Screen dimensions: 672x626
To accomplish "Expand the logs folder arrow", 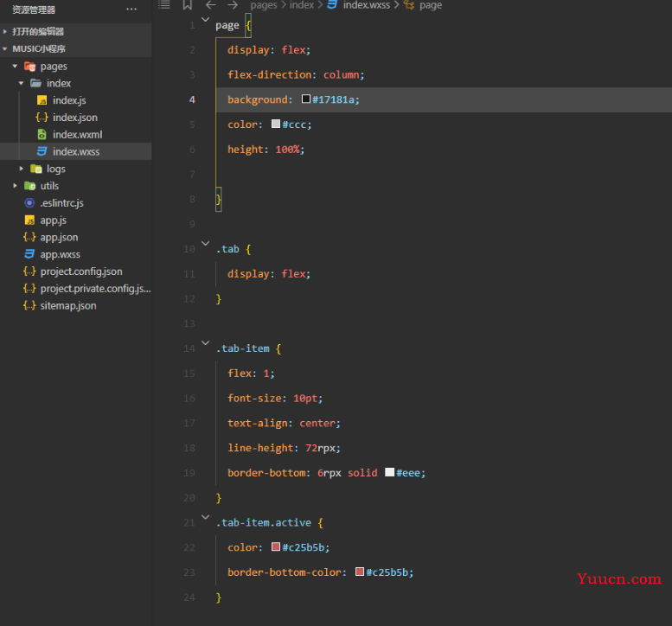I will point(21,169).
